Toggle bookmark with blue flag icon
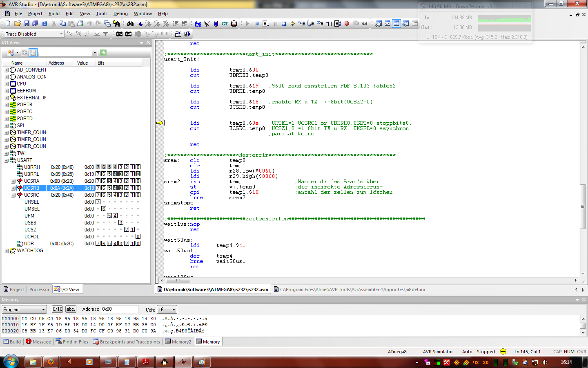This screenshot has height=368, width=588. (139, 24)
